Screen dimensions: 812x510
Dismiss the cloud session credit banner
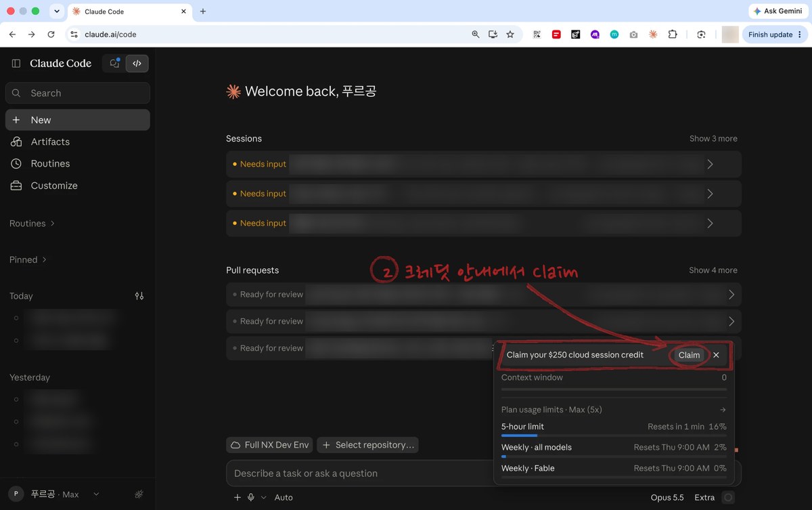click(716, 355)
